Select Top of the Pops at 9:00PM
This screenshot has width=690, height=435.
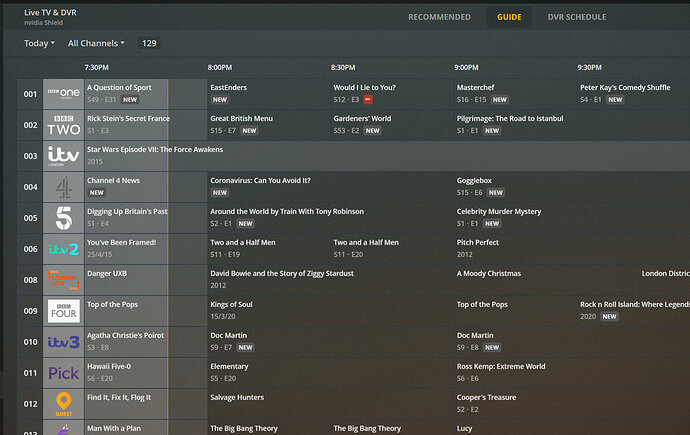515,311
